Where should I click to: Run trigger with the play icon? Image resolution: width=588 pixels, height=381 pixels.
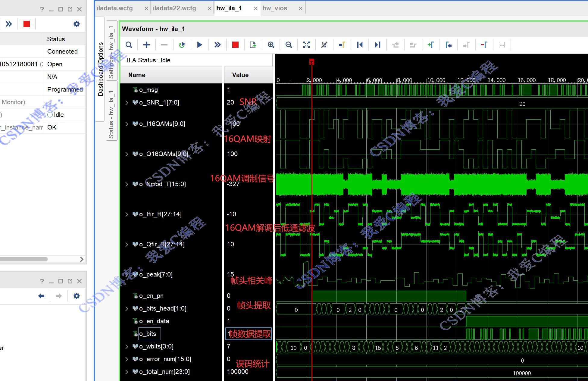[199, 45]
